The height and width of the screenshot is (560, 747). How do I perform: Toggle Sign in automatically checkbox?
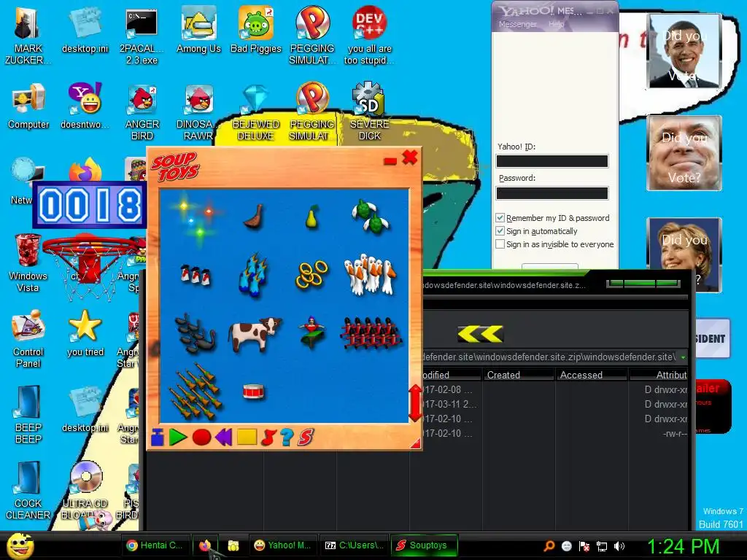click(500, 231)
